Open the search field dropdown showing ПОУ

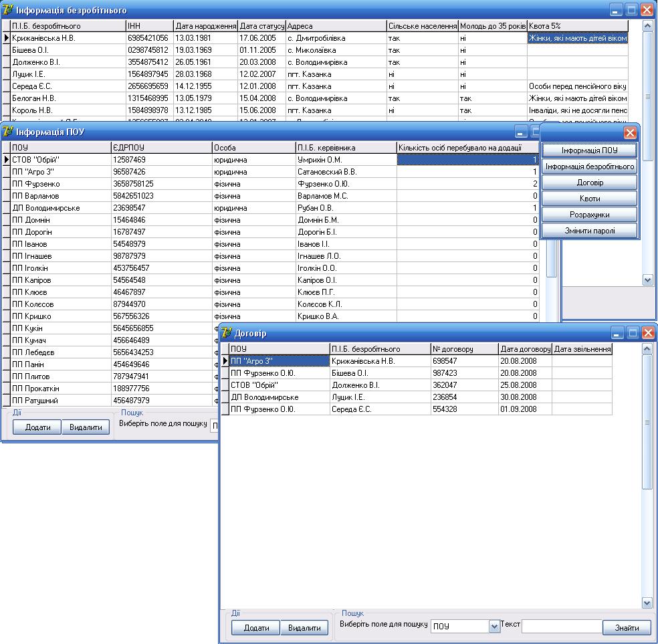495,627
